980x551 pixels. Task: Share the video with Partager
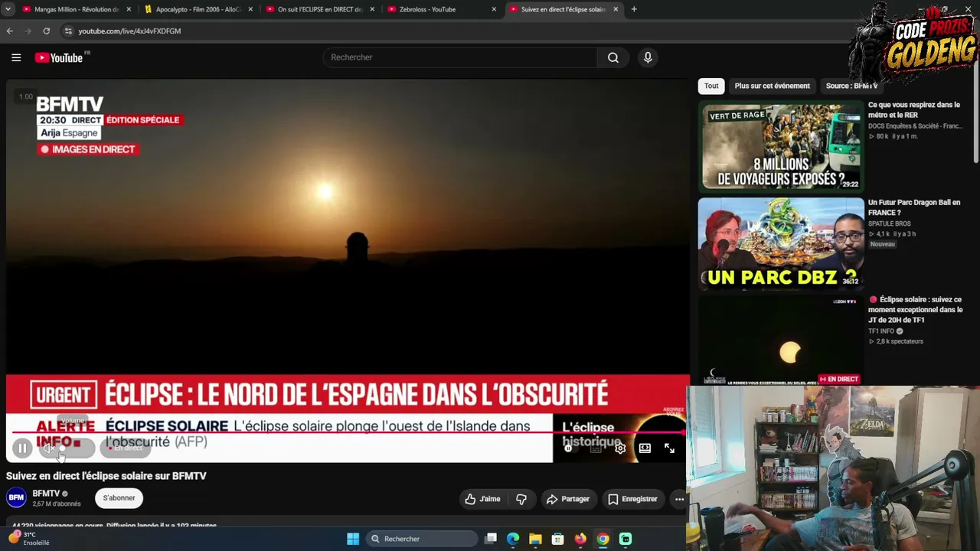[x=568, y=499]
